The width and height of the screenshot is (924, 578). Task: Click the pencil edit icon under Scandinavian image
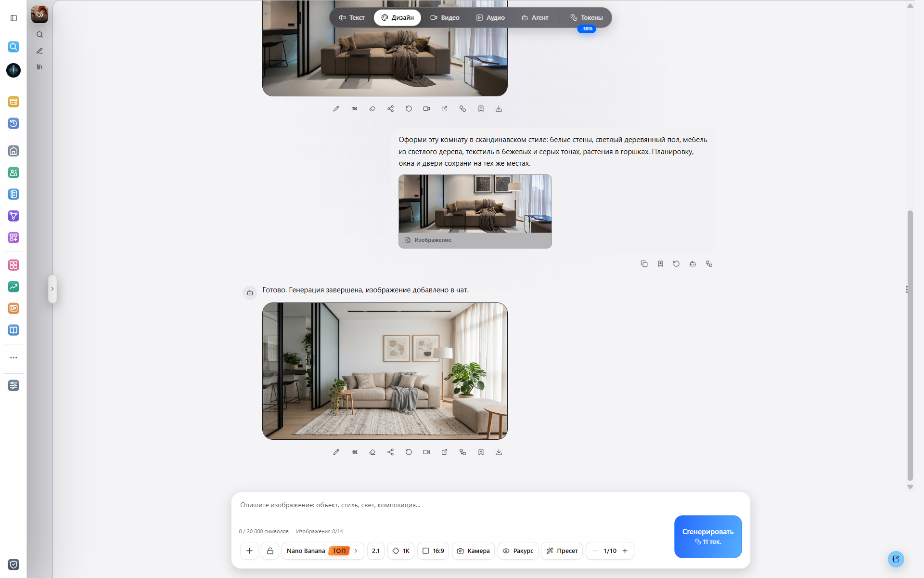click(336, 452)
